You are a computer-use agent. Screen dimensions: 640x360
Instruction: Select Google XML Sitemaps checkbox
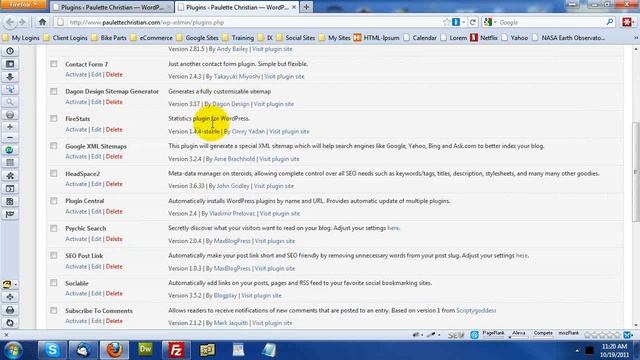point(54,146)
